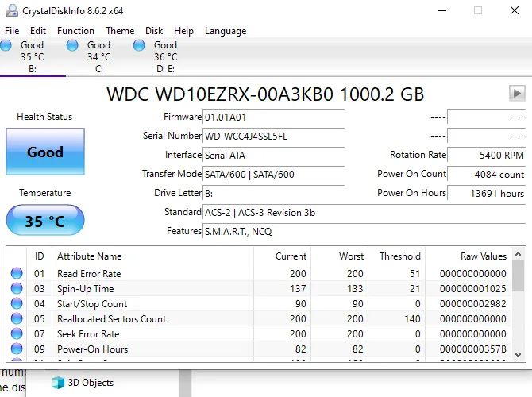Open the Disk menu
This screenshot has width=532, height=397.
pos(154,31)
